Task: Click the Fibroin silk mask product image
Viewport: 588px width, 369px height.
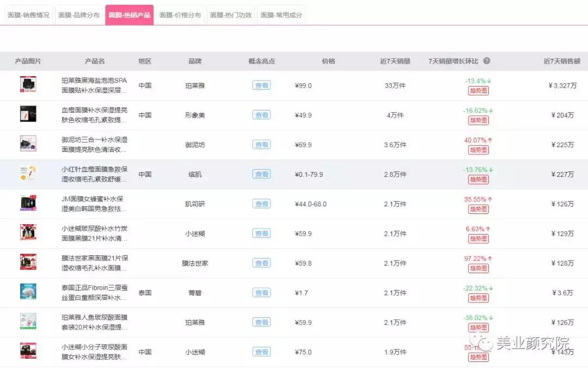Action: (28, 292)
